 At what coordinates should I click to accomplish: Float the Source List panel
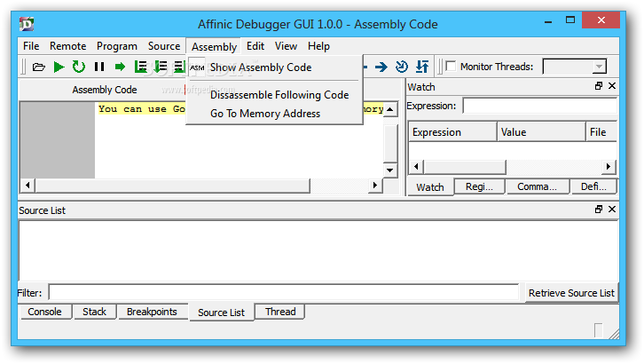pyautogui.click(x=599, y=210)
